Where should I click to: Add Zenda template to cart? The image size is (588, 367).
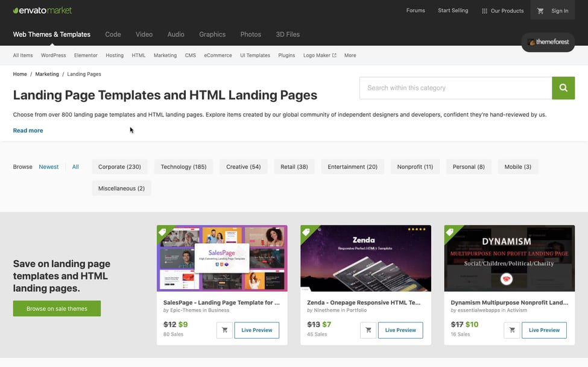click(x=368, y=330)
